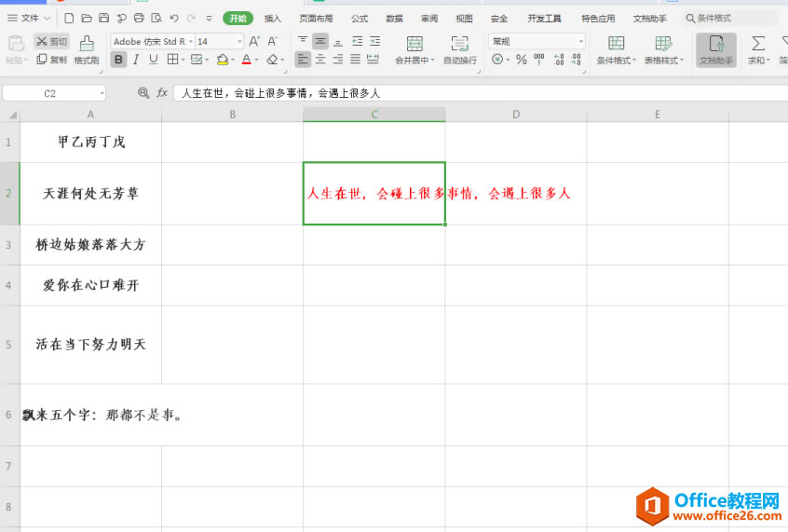Apply percent style
Image resolution: width=788 pixels, height=532 pixels.
point(522,60)
